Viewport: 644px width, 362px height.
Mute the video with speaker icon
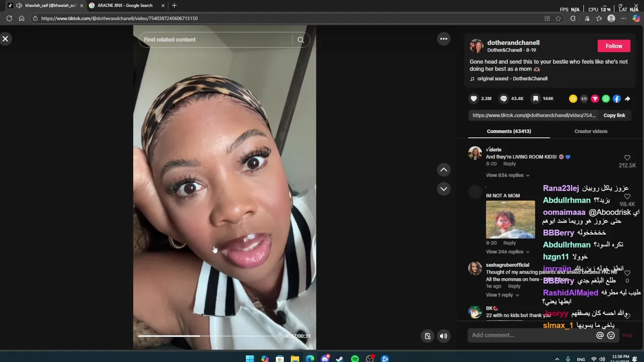point(443,336)
